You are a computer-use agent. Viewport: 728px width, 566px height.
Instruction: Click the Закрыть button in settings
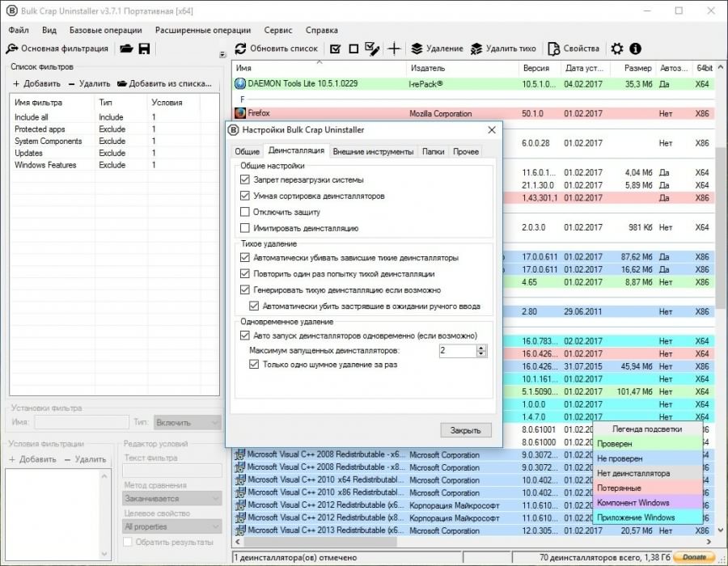(466, 430)
